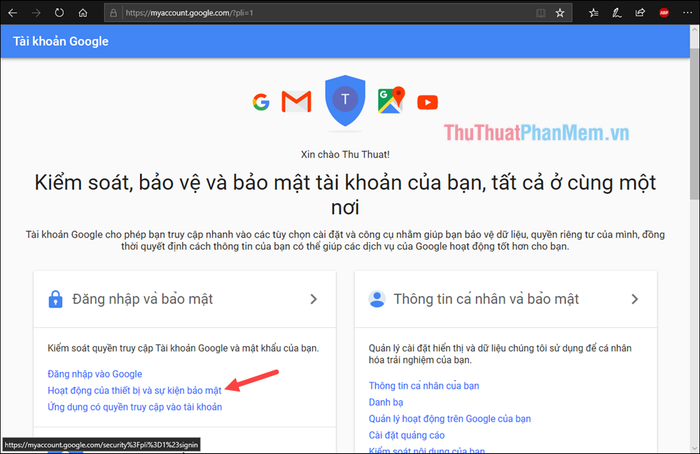The height and width of the screenshot is (454, 700).
Task: Expand Thông tin cá nhân chevron
Action: (634, 299)
